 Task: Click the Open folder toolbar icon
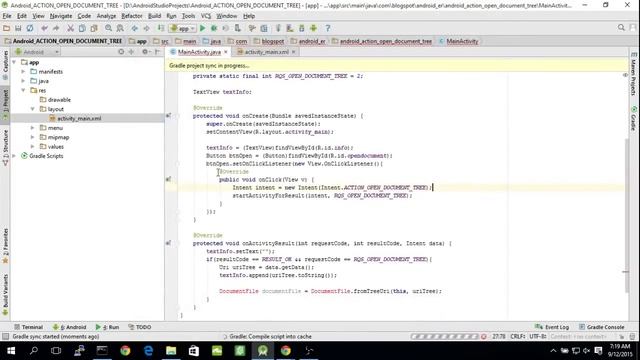(6, 28)
